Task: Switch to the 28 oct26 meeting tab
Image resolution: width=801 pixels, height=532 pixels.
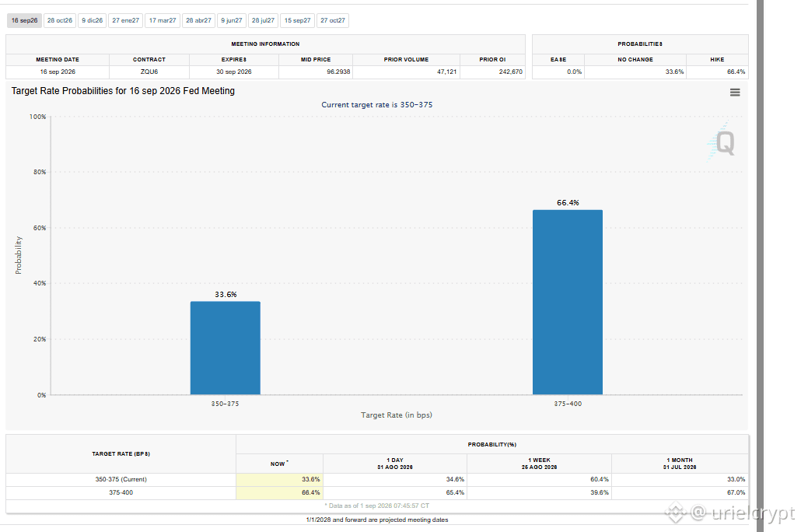Action: (60, 20)
